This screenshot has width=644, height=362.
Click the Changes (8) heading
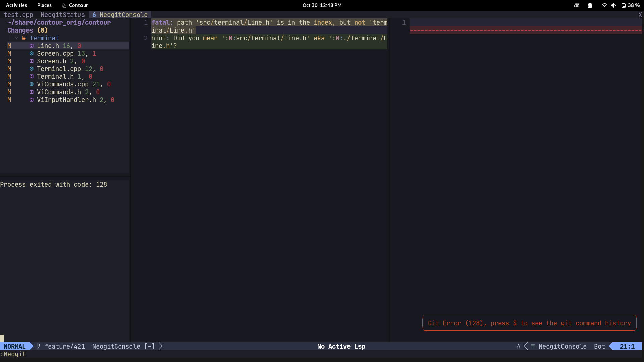pos(28,31)
